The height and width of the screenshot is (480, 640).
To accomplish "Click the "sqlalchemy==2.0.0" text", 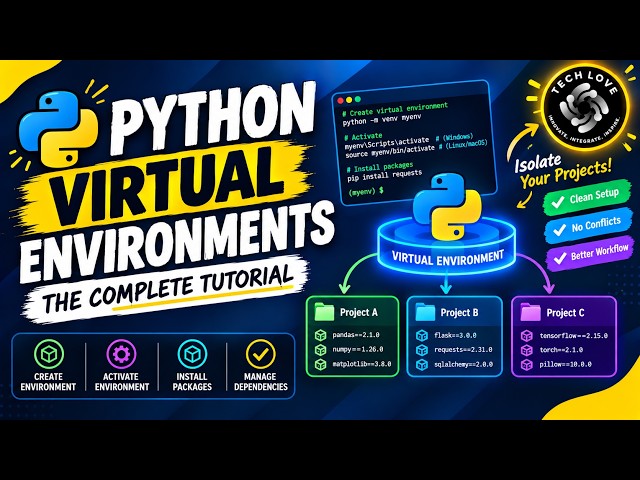I will pos(463,364).
